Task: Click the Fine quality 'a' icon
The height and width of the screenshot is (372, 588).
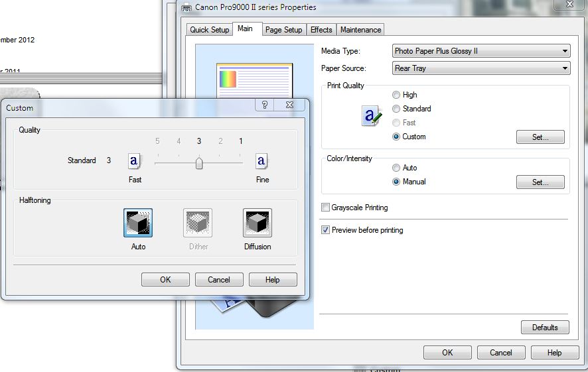Action: pos(261,161)
